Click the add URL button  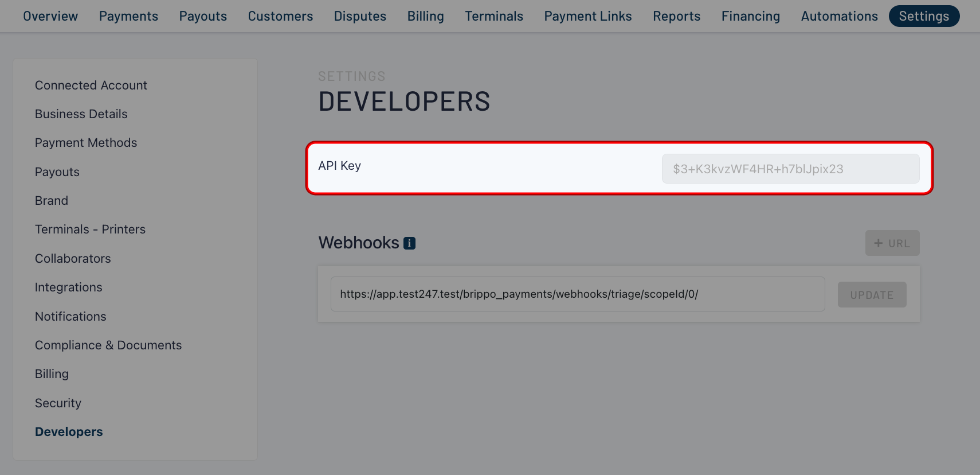pyautogui.click(x=892, y=243)
